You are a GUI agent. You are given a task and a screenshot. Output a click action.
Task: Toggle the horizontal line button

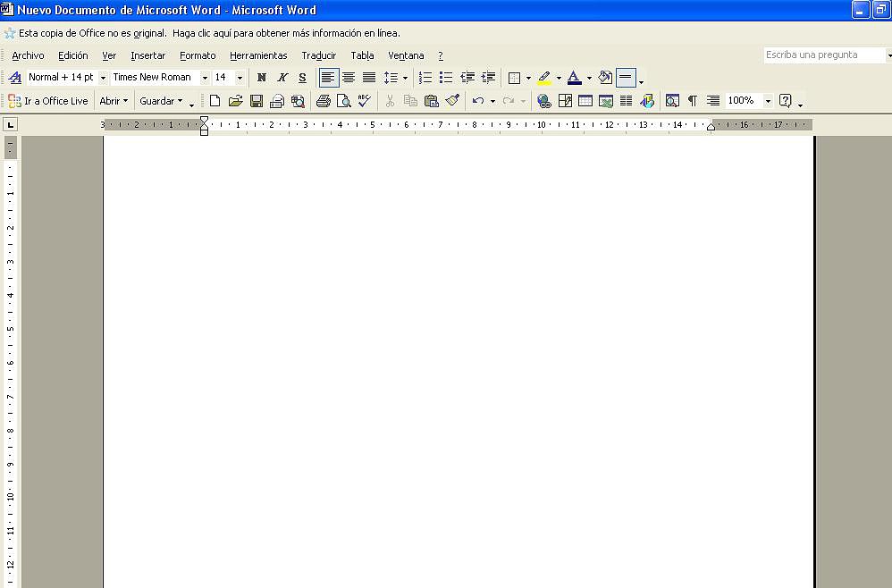coord(626,78)
